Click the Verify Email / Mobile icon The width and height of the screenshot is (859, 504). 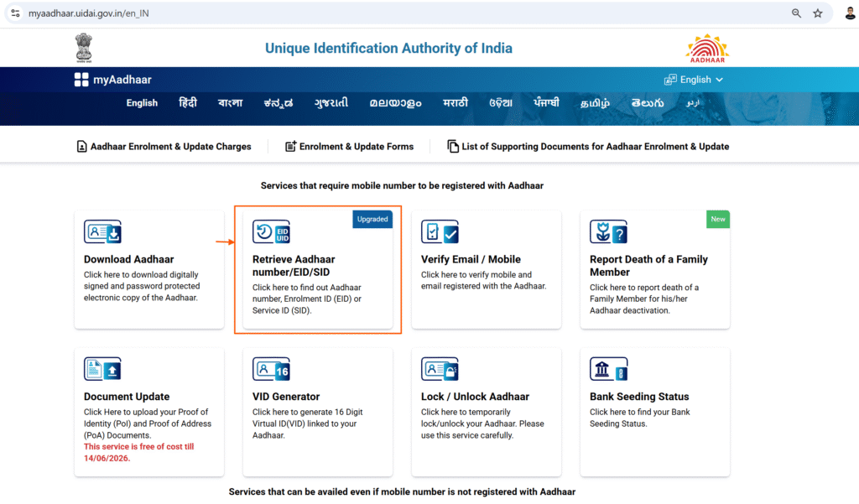click(x=440, y=232)
